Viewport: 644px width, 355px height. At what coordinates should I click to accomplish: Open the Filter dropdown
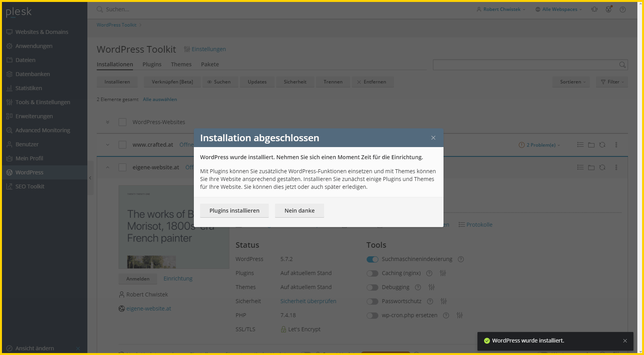pyautogui.click(x=612, y=82)
